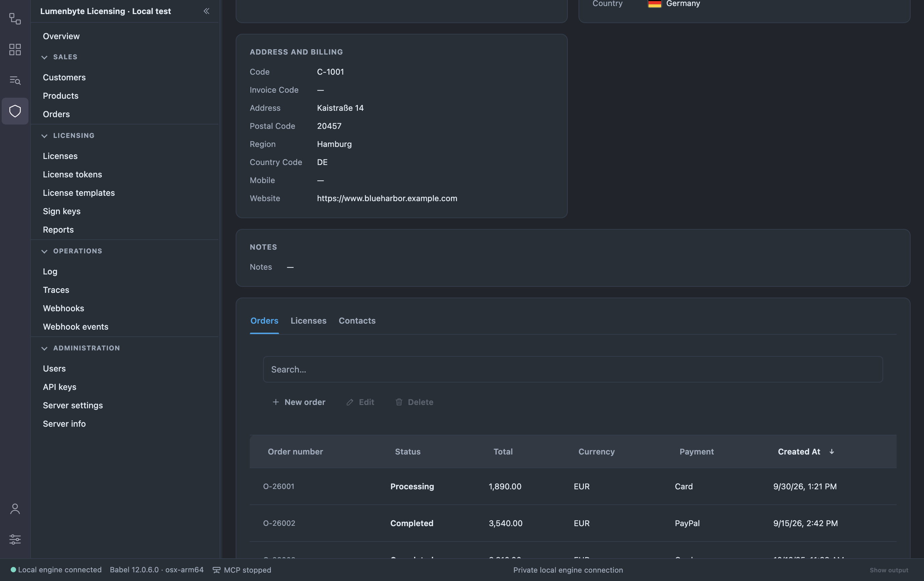Screen dimensions: 924x581
Task: Switch to the Contacts tab
Action: pos(357,321)
